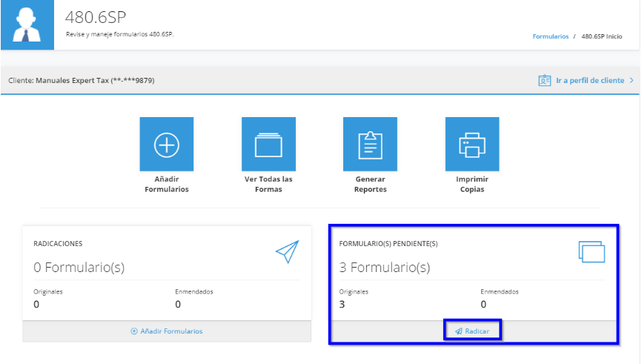Click the Generar Reportes label
Image resolution: width=642 pixels, height=364 pixels.
pos(370,185)
